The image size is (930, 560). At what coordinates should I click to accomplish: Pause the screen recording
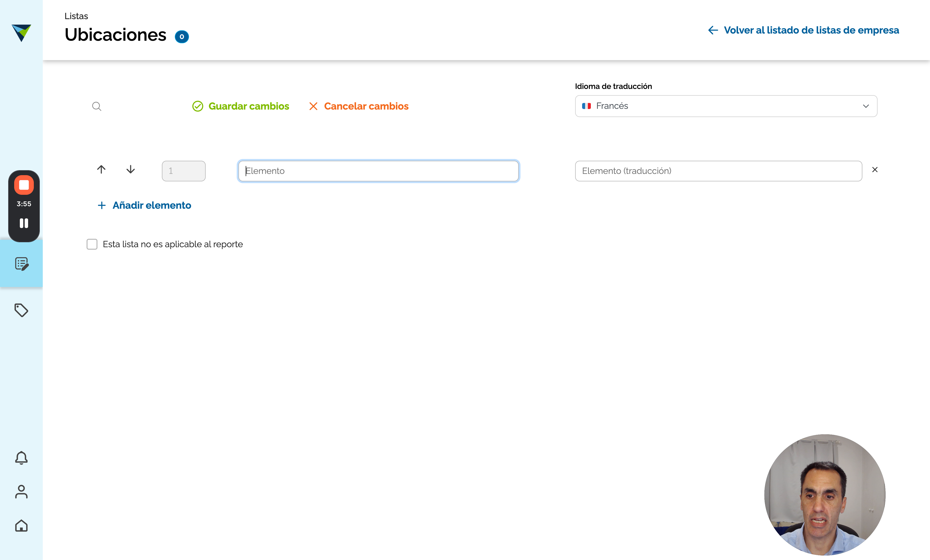pyautogui.click(x=24, y=223)
